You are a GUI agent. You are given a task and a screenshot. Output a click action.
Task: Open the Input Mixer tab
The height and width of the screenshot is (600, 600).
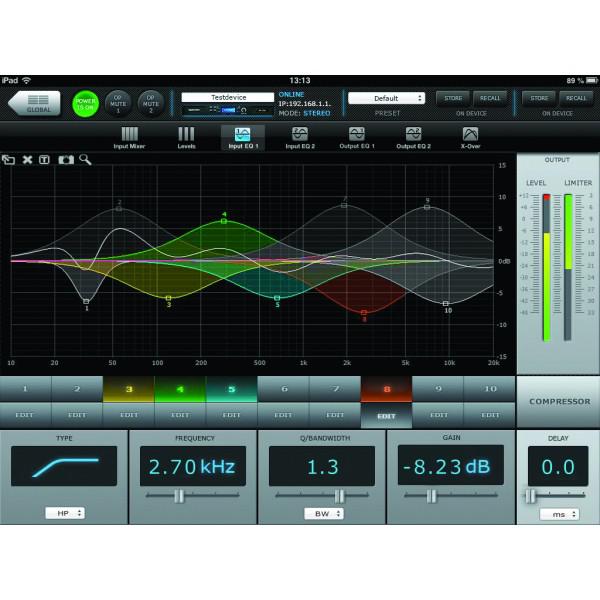[129, 138]
